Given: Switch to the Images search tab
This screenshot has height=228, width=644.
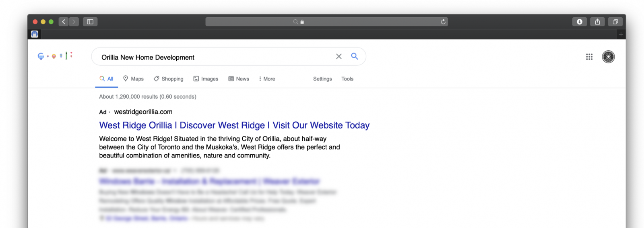Looking at the screenshot, I should click(206, 79).
